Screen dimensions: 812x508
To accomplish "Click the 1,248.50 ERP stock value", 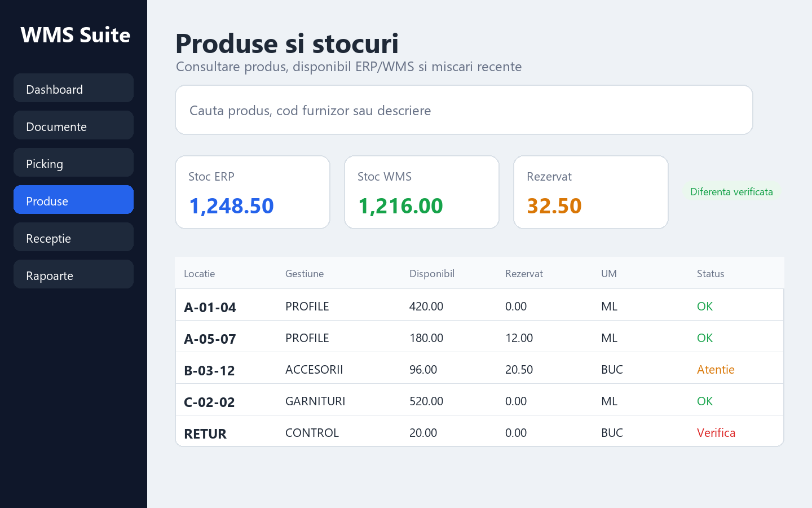I will coord(231,206).
